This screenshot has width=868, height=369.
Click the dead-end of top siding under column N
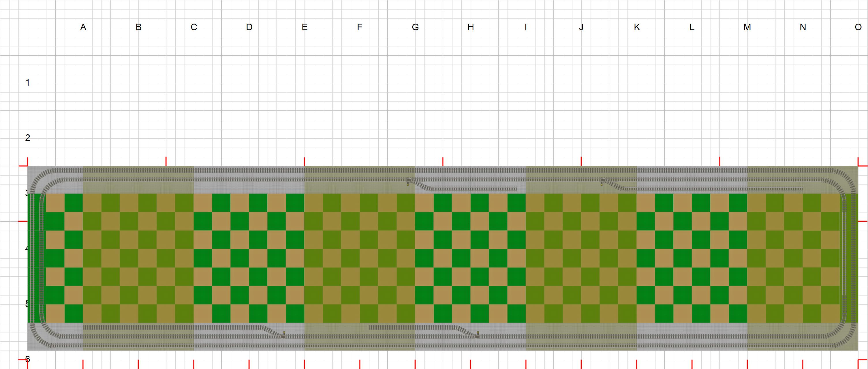(x=802, y=189)
